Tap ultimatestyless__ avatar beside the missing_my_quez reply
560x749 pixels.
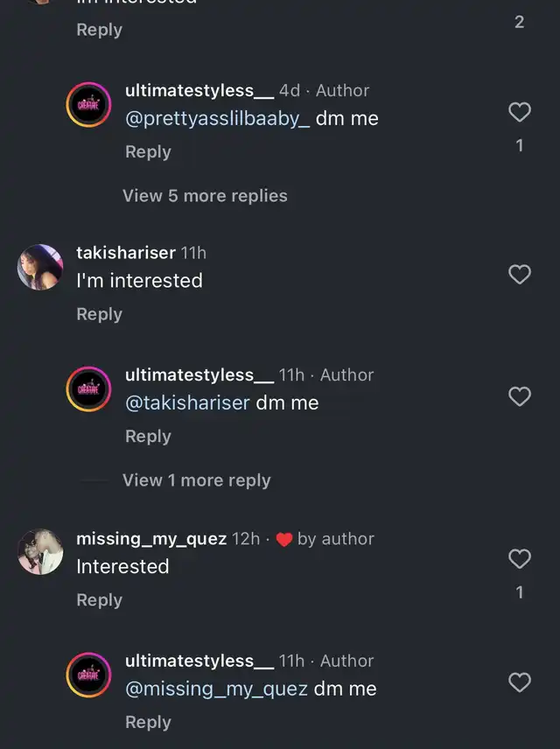89,675
